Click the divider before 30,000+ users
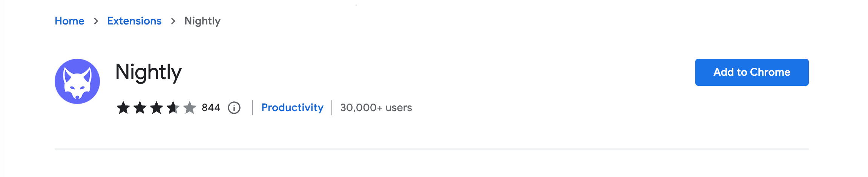 point(332,108)
